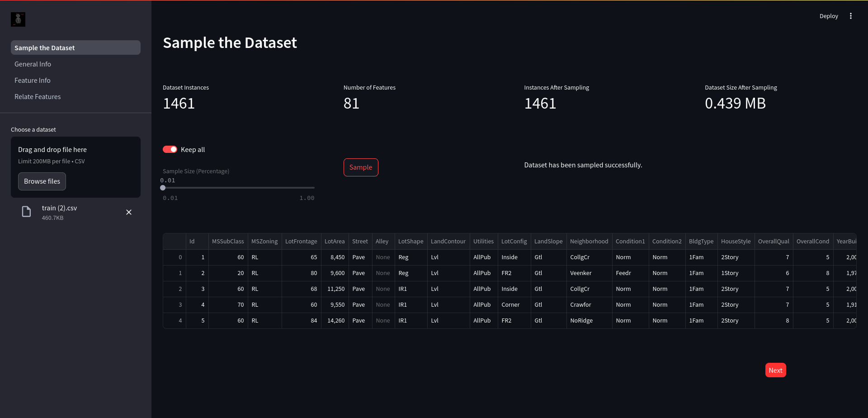The image size is (868, 418).
Task: Go to General Info page
Action: pos(75,64)
